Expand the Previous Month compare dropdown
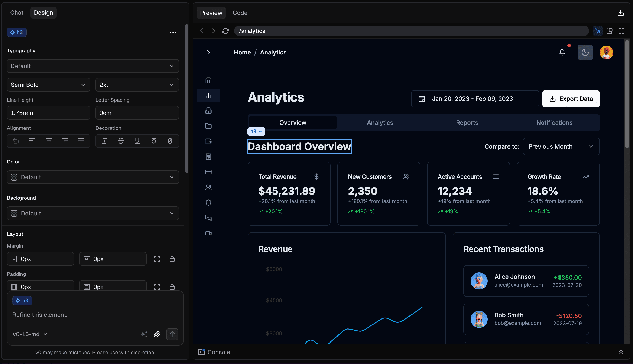 (561, 146)
